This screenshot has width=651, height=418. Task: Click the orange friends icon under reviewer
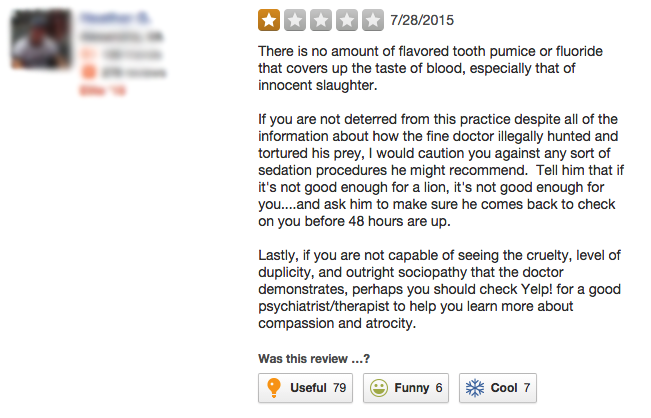[86, 53]
